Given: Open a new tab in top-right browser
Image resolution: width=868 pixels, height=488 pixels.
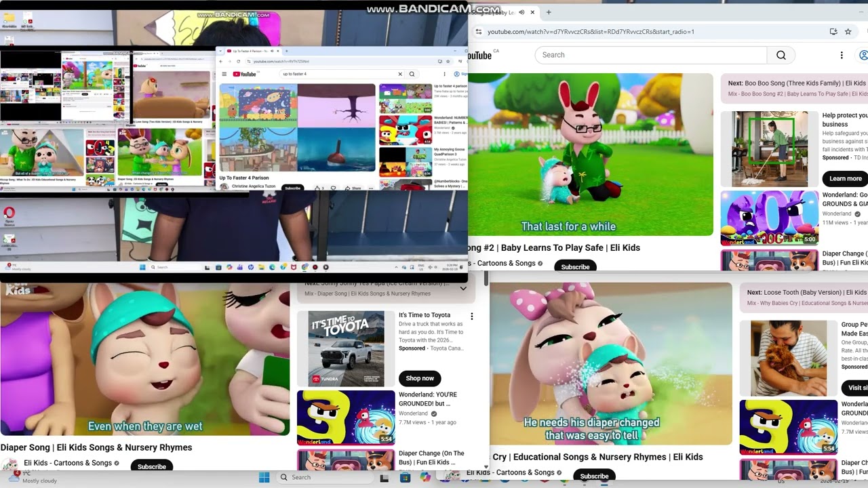Looking at the screenshot, I should coord(549,12).
